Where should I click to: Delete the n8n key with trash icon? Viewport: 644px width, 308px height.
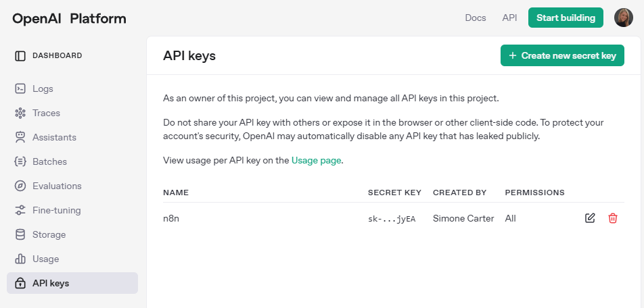[613, 218]
